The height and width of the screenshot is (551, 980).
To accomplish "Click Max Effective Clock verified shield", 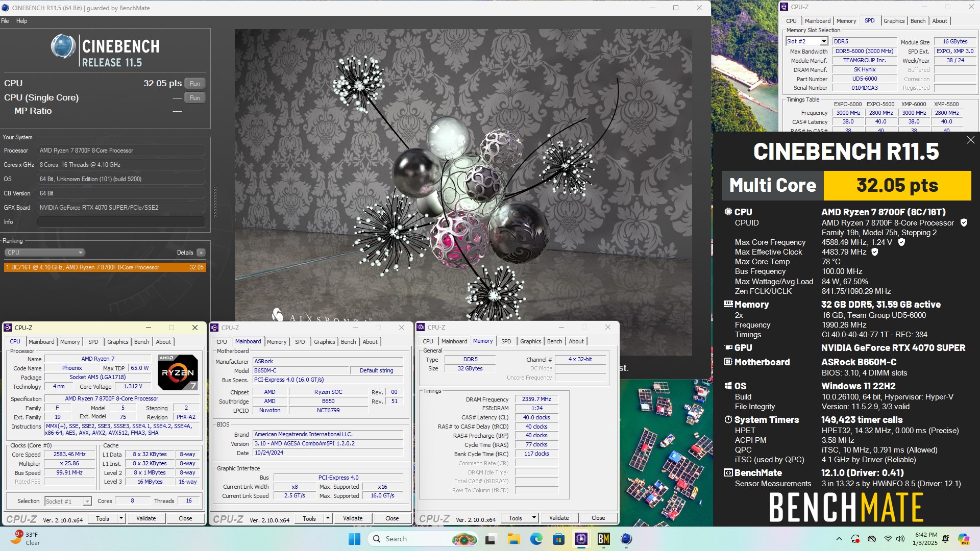I will (x=874, y=252).
